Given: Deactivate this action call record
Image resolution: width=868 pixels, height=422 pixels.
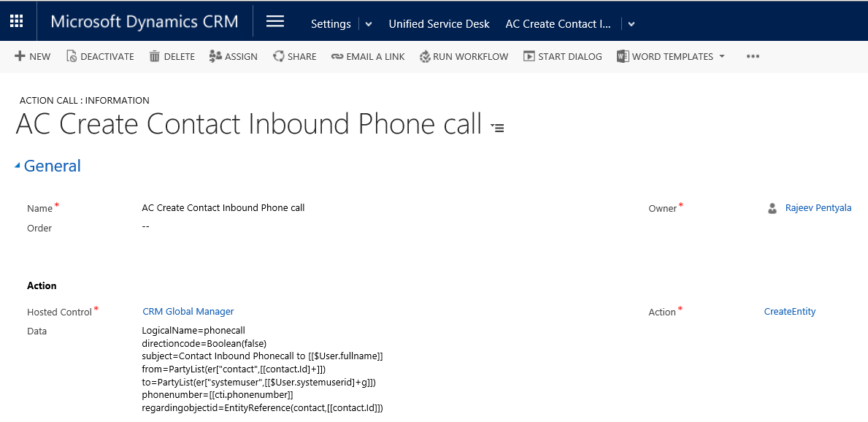Looking at the screenshot, I should (100, 56).
